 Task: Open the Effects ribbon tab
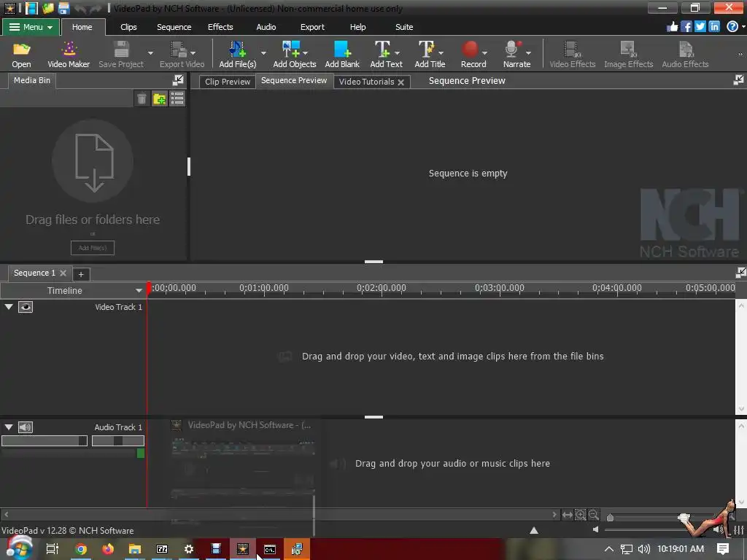220,27
